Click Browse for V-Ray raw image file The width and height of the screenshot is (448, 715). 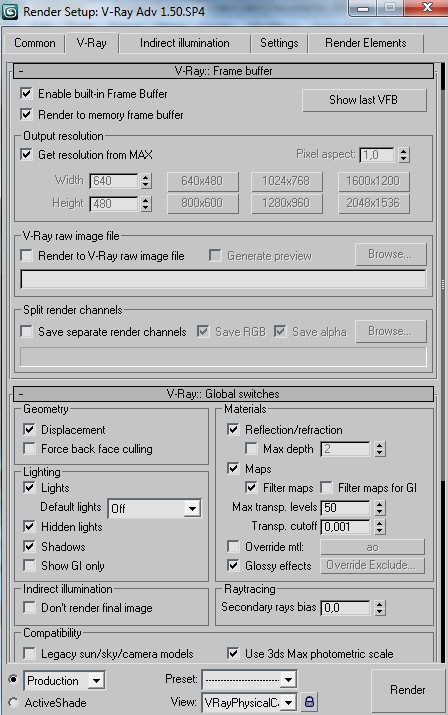click(x=391, y=254)
